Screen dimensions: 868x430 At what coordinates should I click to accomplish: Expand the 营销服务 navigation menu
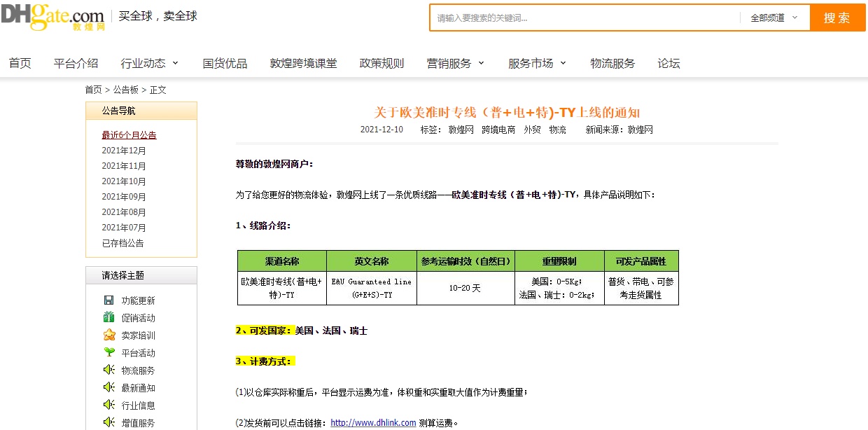456,64
